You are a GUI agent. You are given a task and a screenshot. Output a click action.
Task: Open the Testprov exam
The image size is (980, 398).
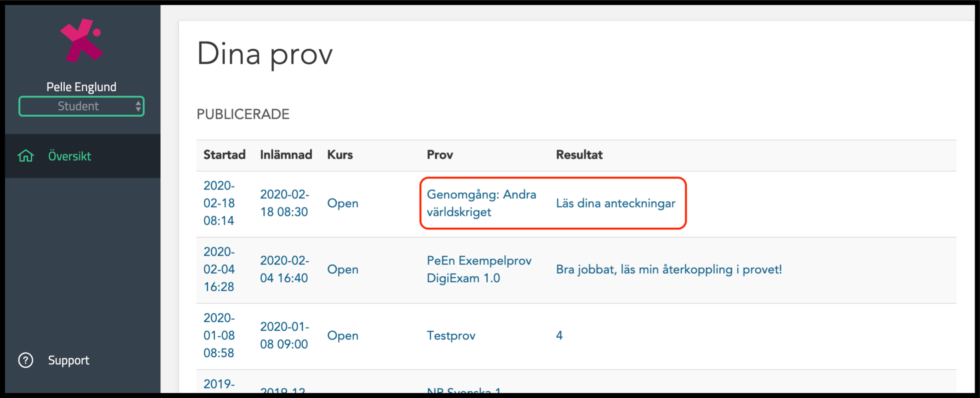pos(451,335)
